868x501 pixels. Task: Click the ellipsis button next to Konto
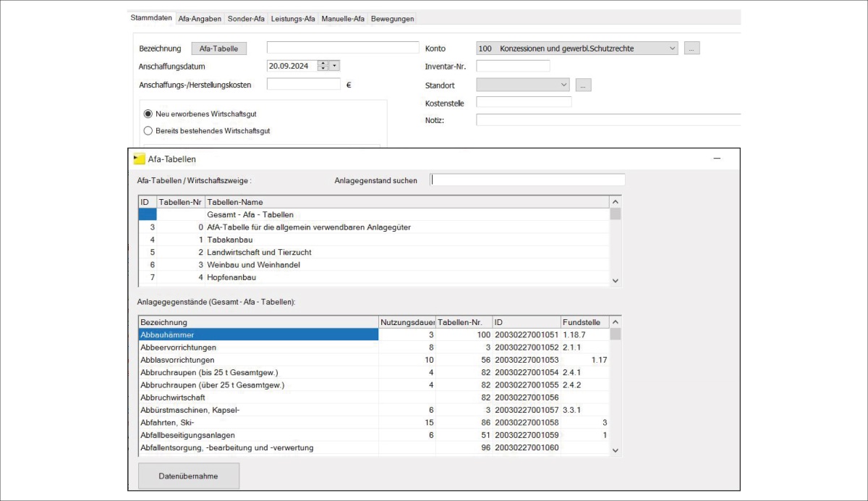coord(692,49)
